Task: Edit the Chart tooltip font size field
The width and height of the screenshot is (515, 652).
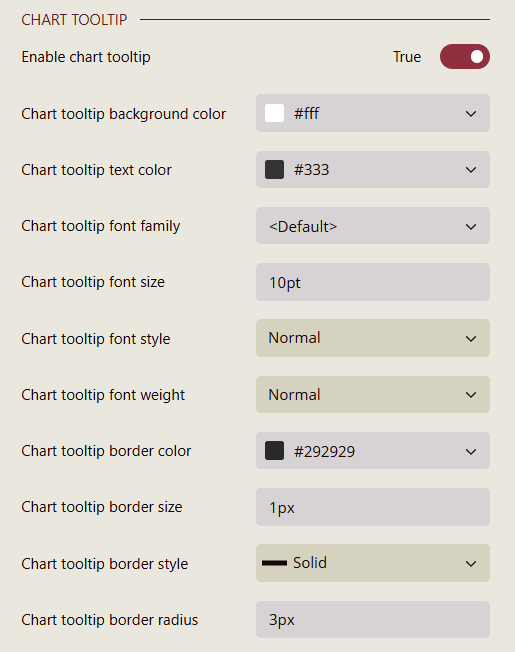Action: pyautogui.click(x=373, y=282)
